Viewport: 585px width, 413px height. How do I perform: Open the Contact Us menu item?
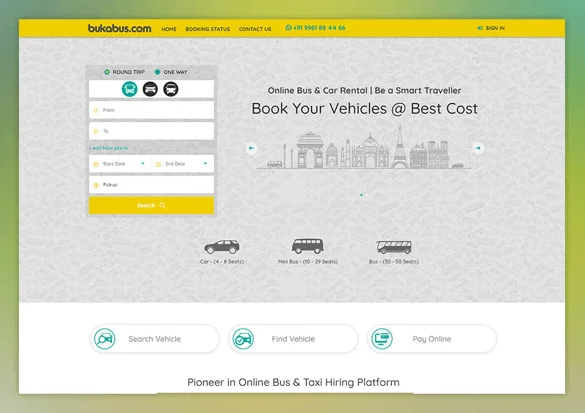255,29
